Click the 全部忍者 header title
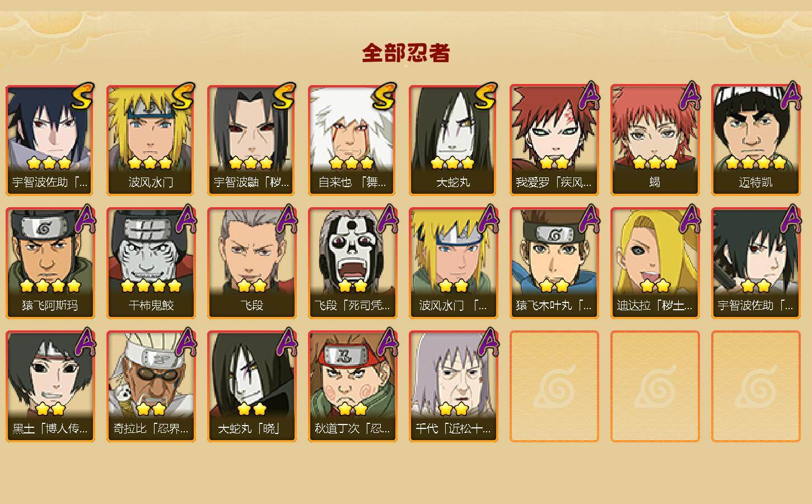This screenshot has height=504, width=812. pyautogui.click(x=406, y=53)
